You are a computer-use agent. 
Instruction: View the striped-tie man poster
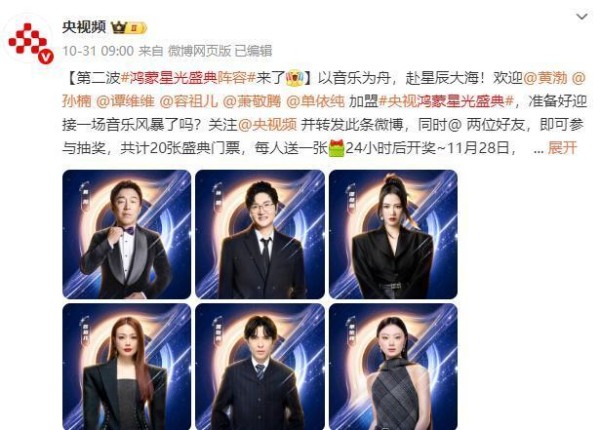[x=260, y=366]
